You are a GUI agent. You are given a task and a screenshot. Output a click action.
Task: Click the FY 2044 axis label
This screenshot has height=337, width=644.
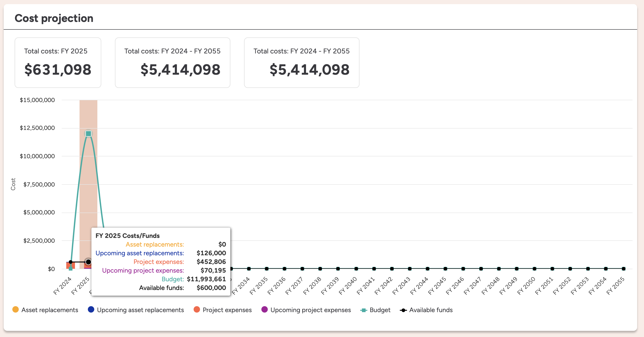[x=419, y=286]
